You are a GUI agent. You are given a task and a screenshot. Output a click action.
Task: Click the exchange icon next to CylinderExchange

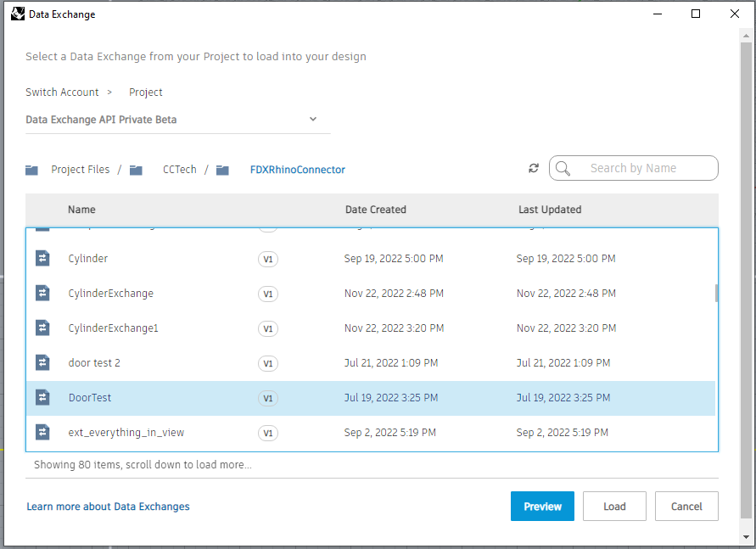point(42,294)
